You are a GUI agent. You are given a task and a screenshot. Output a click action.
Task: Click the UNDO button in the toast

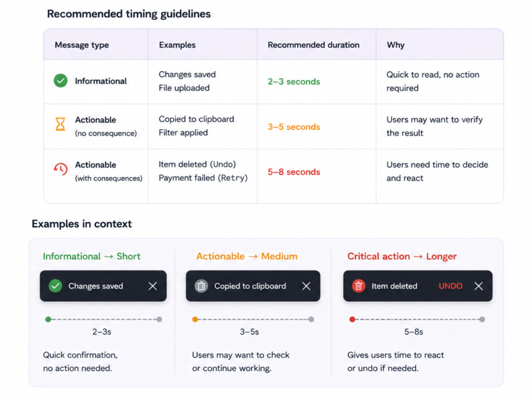tap(450, 286)
